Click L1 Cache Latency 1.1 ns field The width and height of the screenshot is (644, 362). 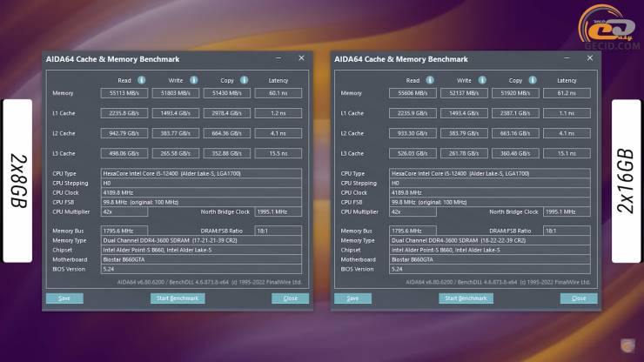pyautogui.click(x=567, y=113)
